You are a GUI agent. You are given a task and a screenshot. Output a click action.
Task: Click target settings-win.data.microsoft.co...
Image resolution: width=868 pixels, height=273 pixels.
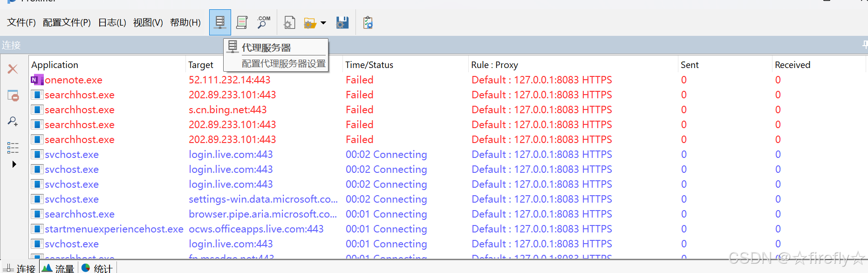coord(263,199)
